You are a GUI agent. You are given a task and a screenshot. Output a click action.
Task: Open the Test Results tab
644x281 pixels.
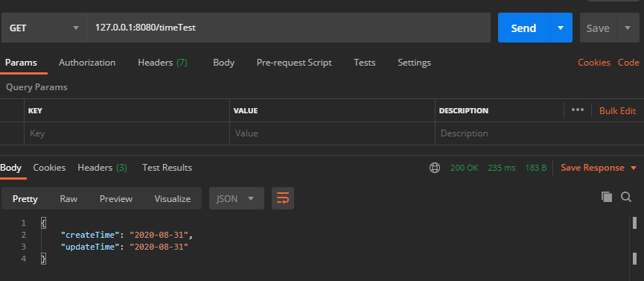pyautogui.click(x=168, y=168)
